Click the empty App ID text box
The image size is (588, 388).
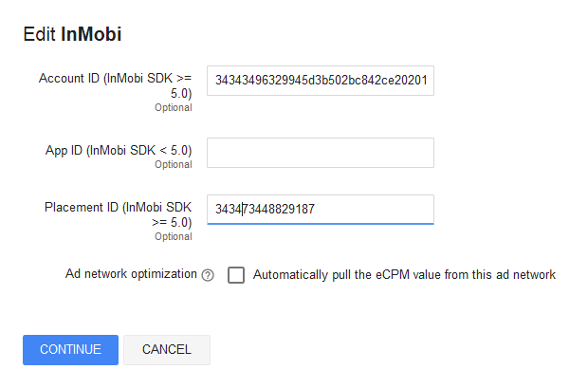pyautogui.click(x=320, y=153)
